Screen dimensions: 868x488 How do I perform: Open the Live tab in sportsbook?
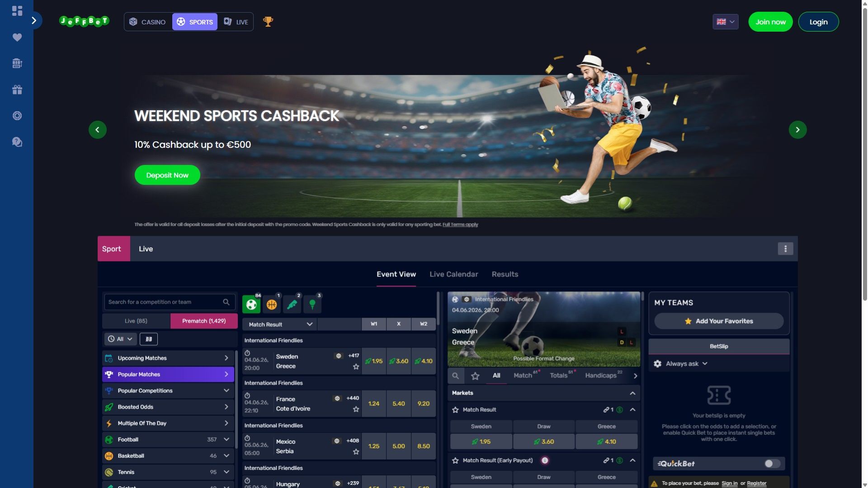click(x=146, y=249)
